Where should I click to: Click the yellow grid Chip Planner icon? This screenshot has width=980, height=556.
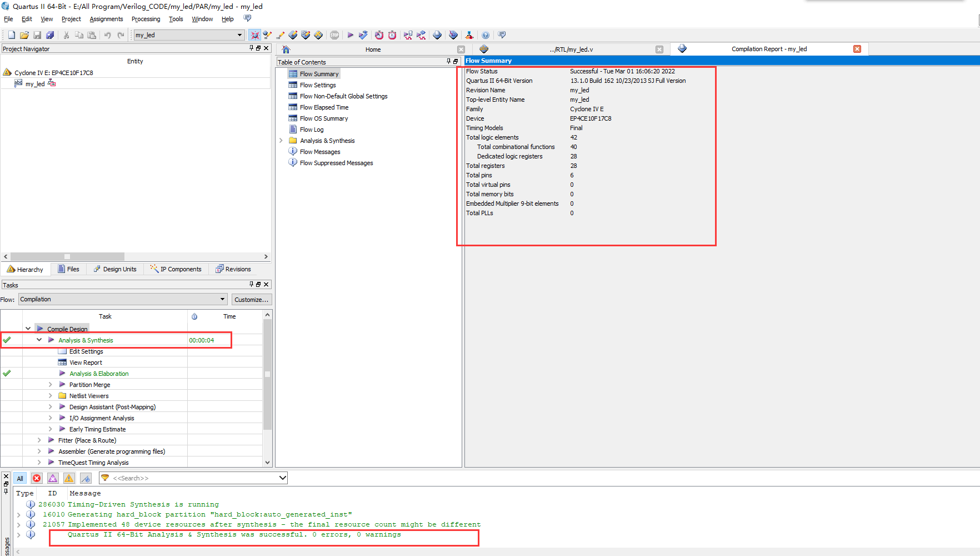[x=318, y=35]
